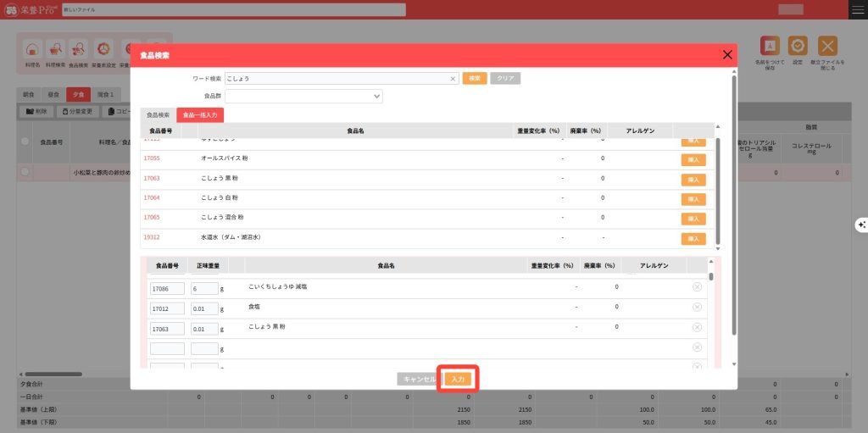
Task: Select the 食品一括入力 tab
Action: pos(200,114)
